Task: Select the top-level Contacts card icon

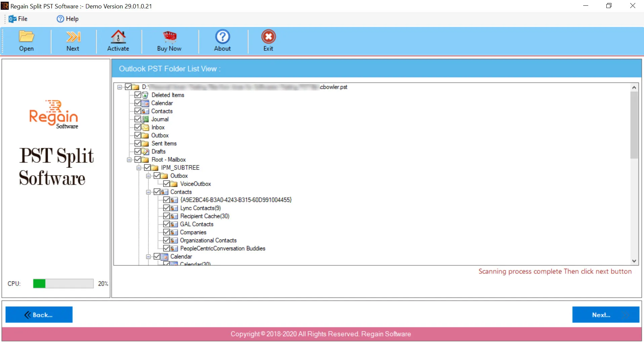Action: click(x=145, y=111)
